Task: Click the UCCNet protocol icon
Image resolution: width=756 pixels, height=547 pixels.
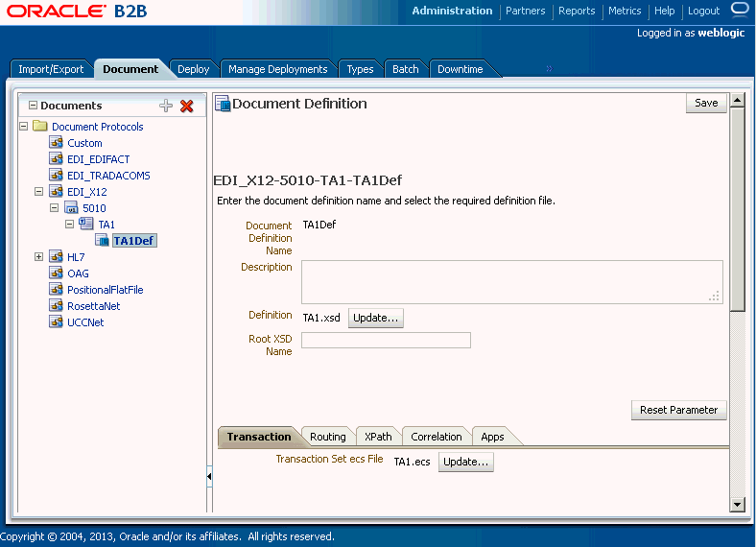Action: coord(56,321)
